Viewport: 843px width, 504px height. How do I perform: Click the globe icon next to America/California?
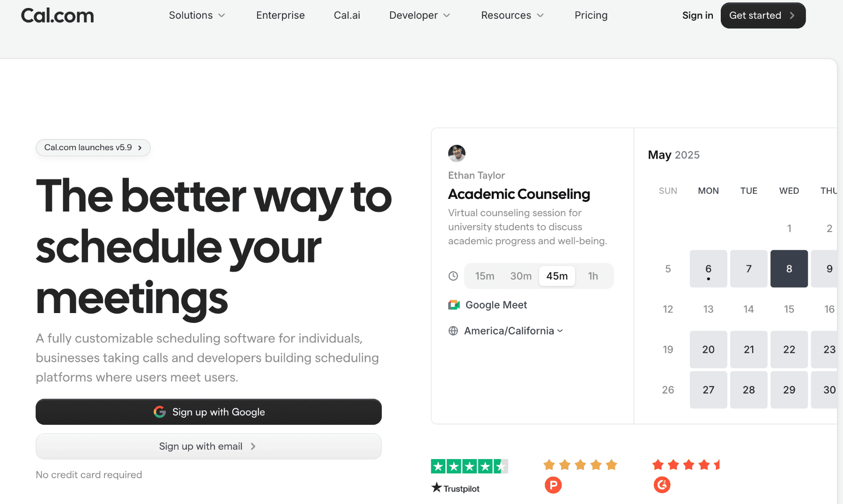(453, 331)
